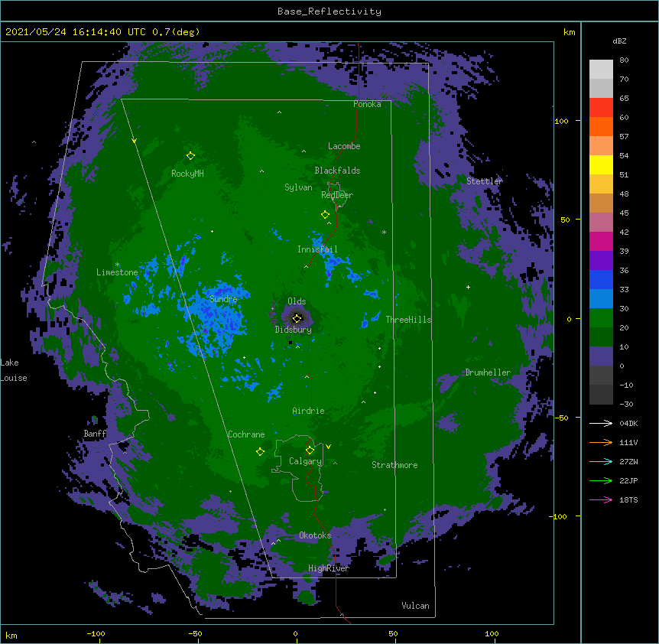Click the Okotoks label
The height and width of the screenshot is (644, 659).
click(315, 535)
